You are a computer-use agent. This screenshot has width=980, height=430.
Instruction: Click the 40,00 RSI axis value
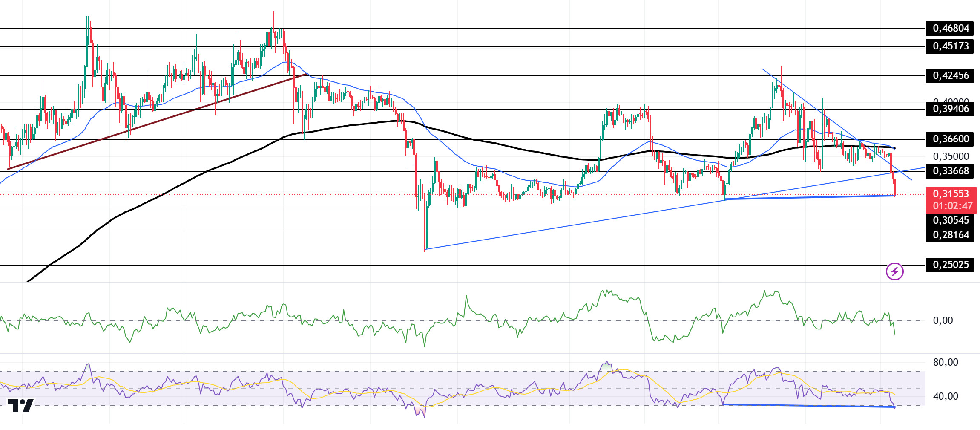coord(946,396)
